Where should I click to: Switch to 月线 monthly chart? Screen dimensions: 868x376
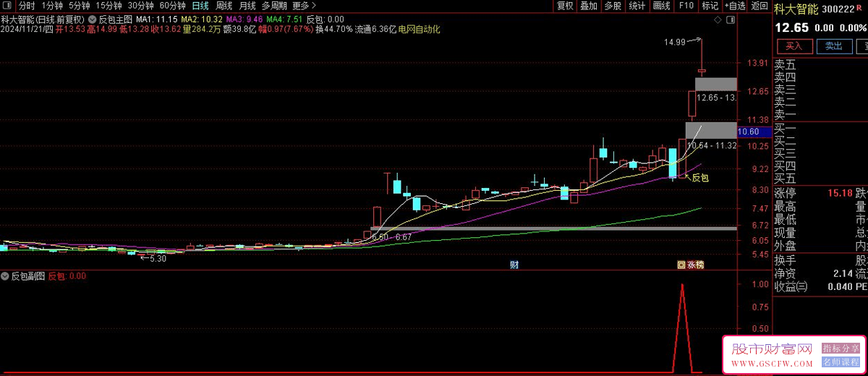[x=247, y=6]
